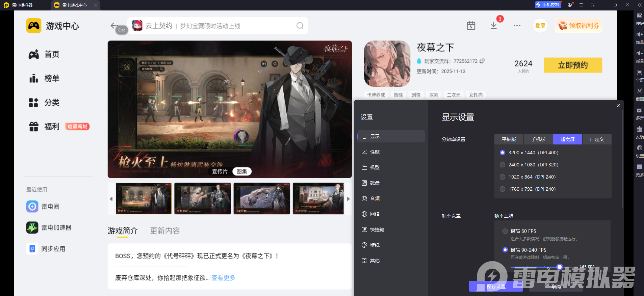Open 同步应用 from recently used
The width and height of the screenshot is (644, 296).
[46, 249]
